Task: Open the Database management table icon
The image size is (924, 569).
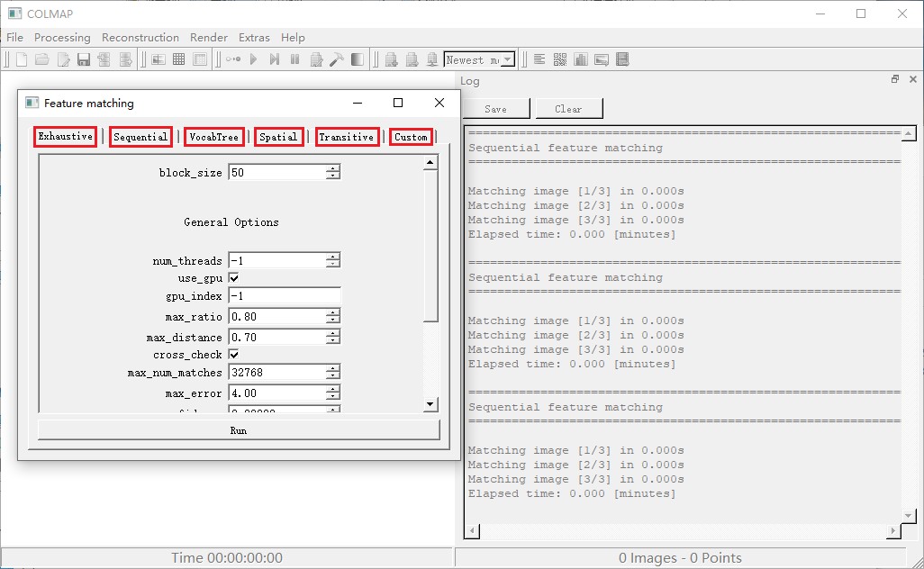Action: (200, 59)
